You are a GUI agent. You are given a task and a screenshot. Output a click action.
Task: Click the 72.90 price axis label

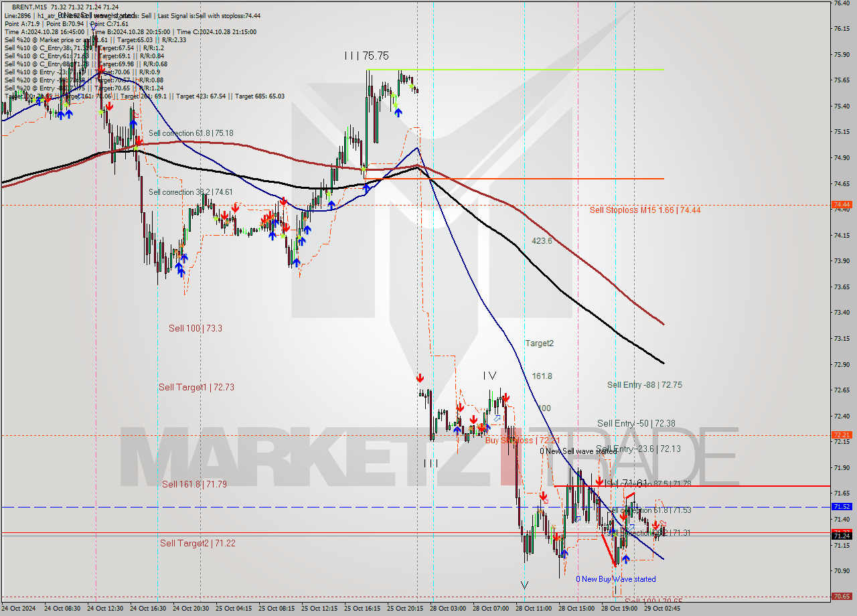coord(842,364)
